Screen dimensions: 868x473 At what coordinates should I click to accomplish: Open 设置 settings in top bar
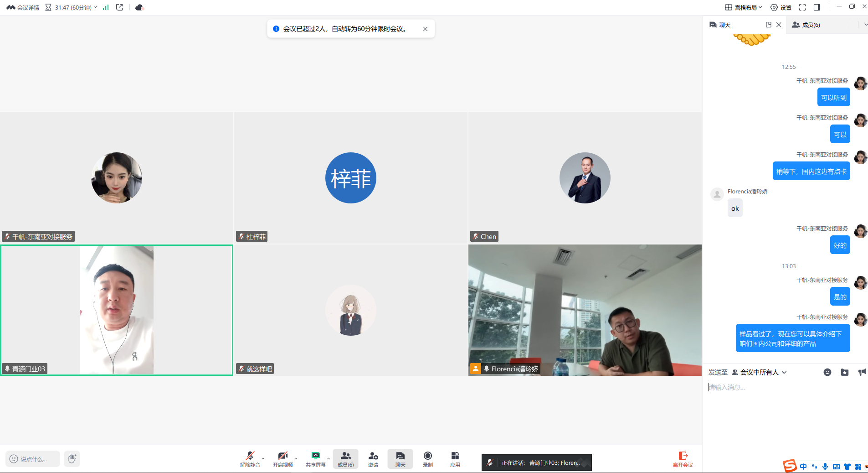coord(781,7)
